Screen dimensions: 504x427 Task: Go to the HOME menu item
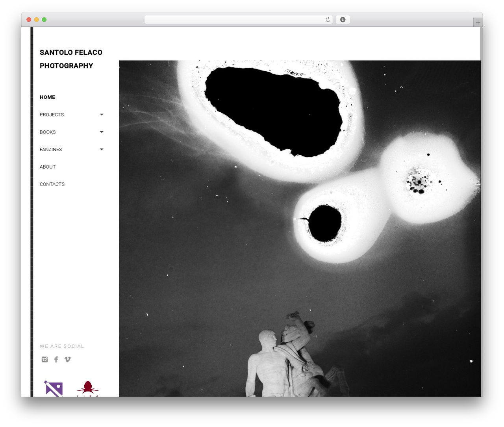(47, 97)
